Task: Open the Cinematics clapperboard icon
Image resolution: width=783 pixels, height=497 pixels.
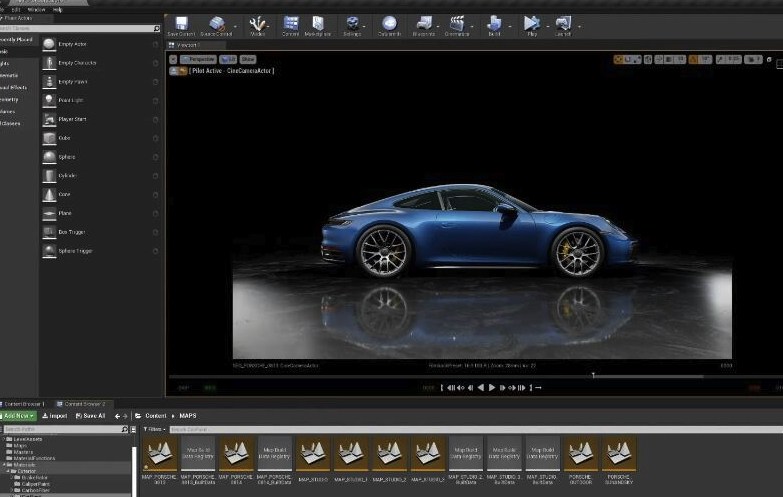Action: tap(457, 23)
